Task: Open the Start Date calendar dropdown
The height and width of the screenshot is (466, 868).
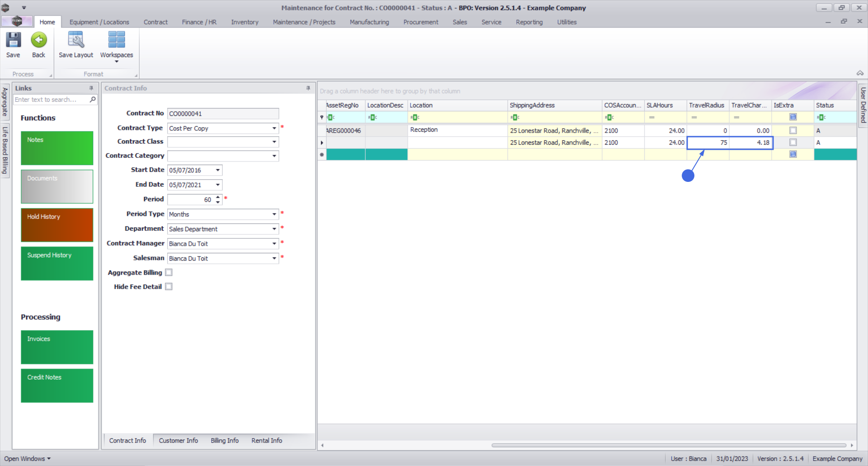Action: point(217,170)
